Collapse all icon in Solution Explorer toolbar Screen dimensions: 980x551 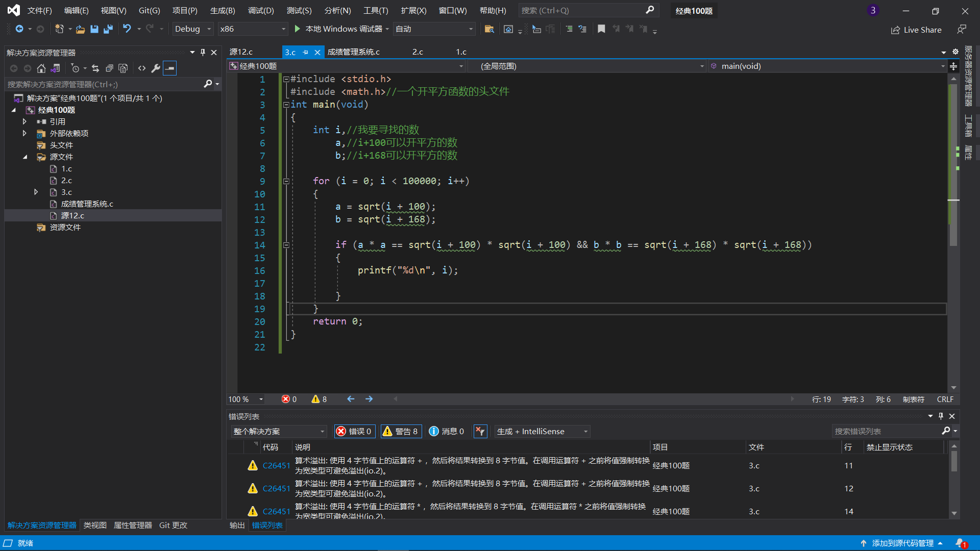[x=109, y=68]
